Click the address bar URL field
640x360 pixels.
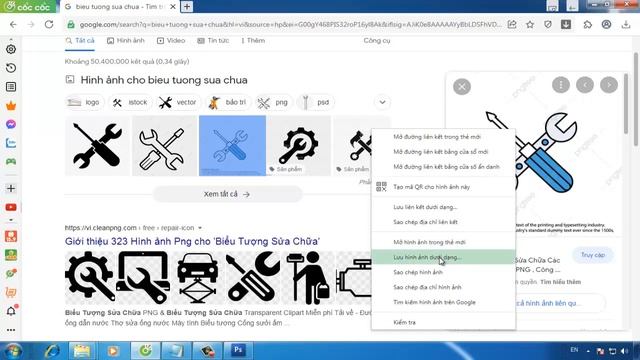tap(290, 24)
